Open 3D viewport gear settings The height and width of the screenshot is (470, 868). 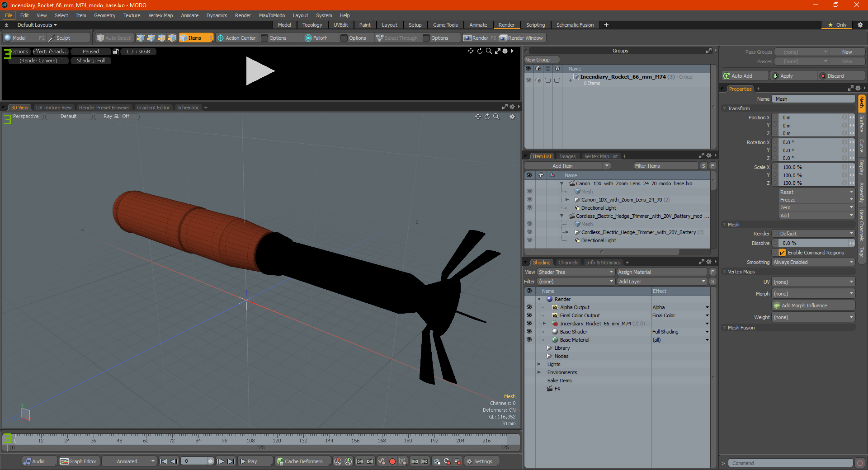512,117
